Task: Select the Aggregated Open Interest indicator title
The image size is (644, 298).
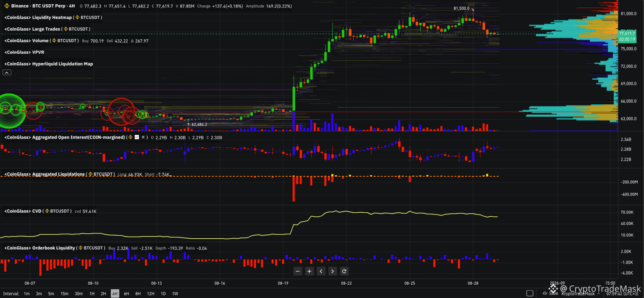Action: point(64,137)
